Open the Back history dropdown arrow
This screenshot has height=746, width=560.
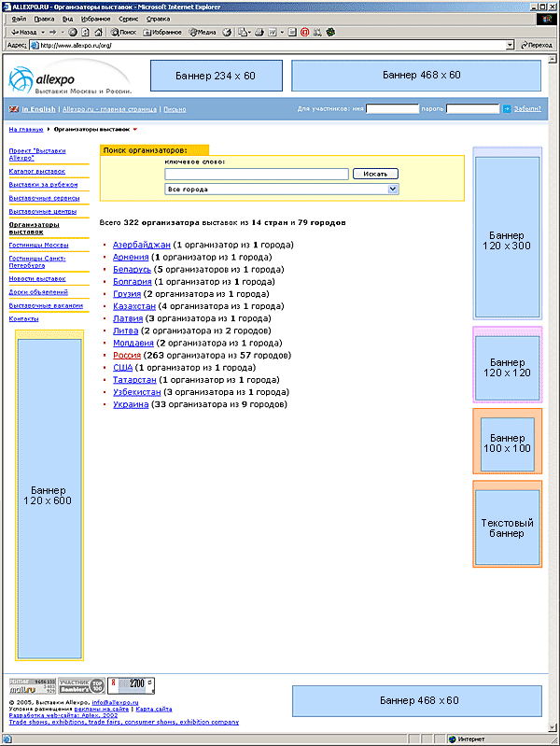click(42, 33)
